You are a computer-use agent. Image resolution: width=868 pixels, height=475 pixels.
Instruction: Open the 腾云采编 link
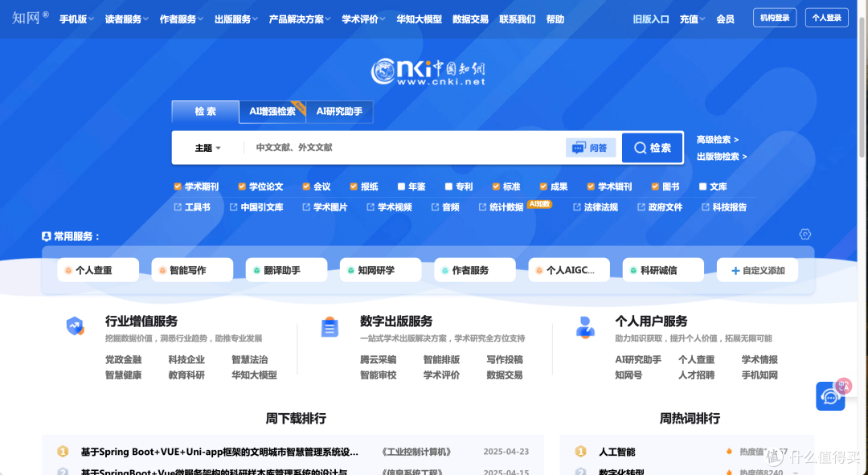(378, 360)
